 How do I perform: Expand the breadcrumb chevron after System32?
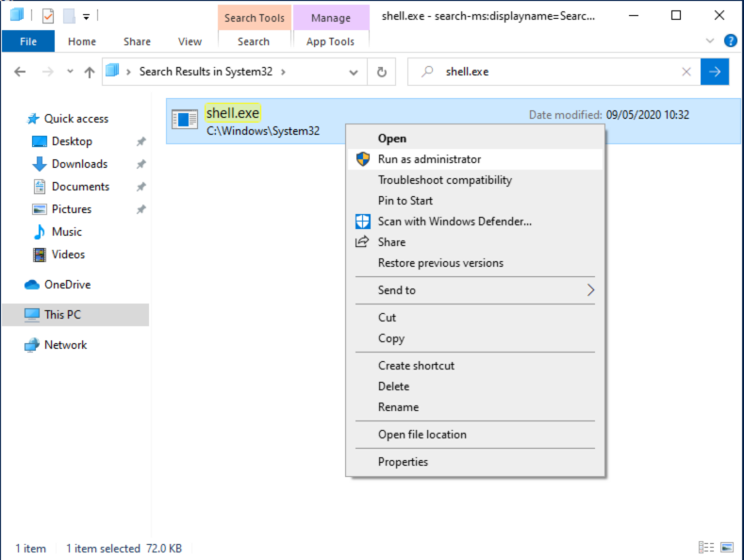(x=283, y=72)
